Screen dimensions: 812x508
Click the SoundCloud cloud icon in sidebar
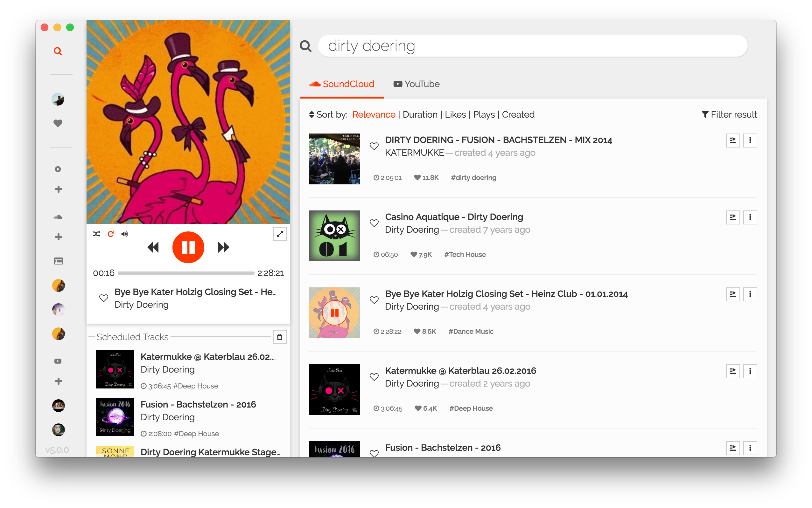(x=58, y=217)
